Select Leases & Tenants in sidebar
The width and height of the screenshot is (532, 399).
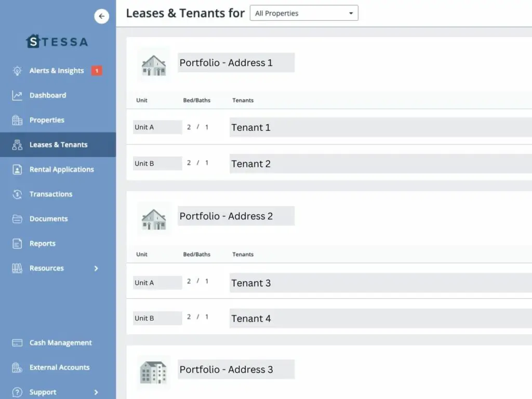tap(58, 145)
